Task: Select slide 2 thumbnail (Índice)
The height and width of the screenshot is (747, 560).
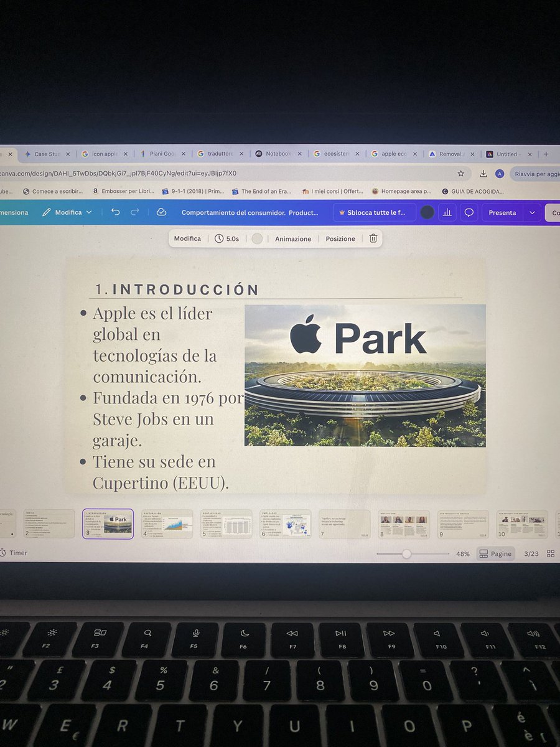Action: (49, 524)
